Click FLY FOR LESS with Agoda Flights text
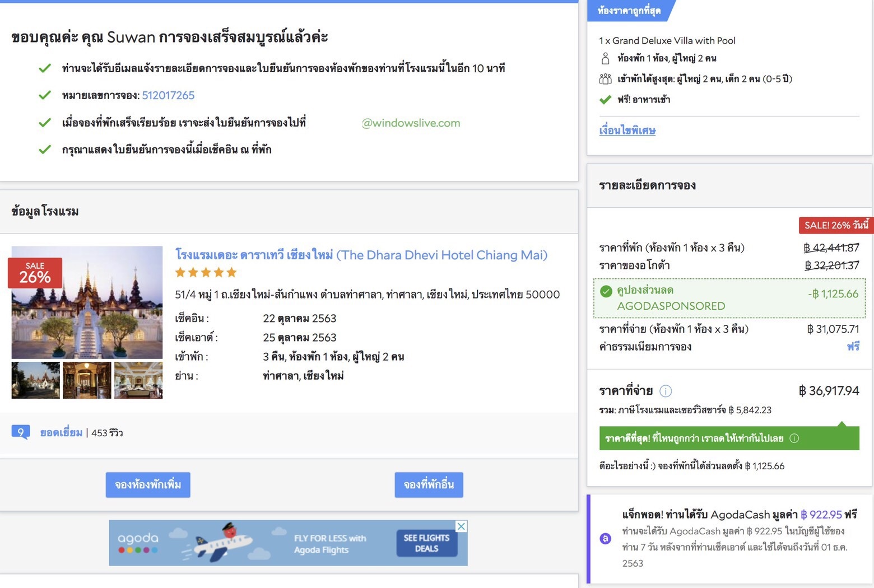874x588 pixels. tap(330, 544)
